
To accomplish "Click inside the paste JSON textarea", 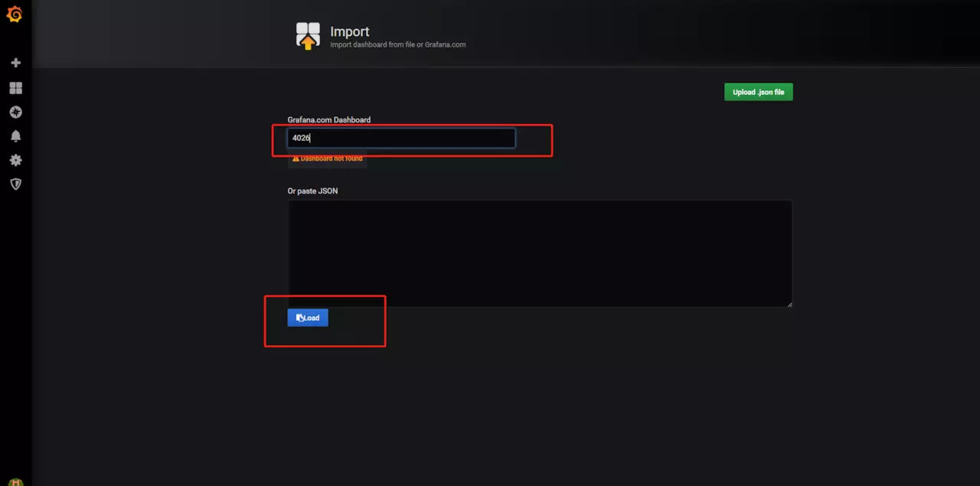I will 540,254.
